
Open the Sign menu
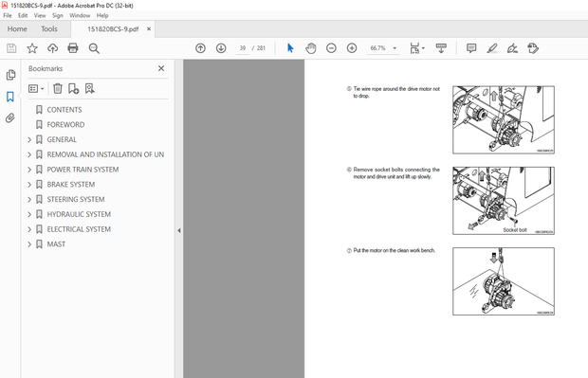[57, 15]
